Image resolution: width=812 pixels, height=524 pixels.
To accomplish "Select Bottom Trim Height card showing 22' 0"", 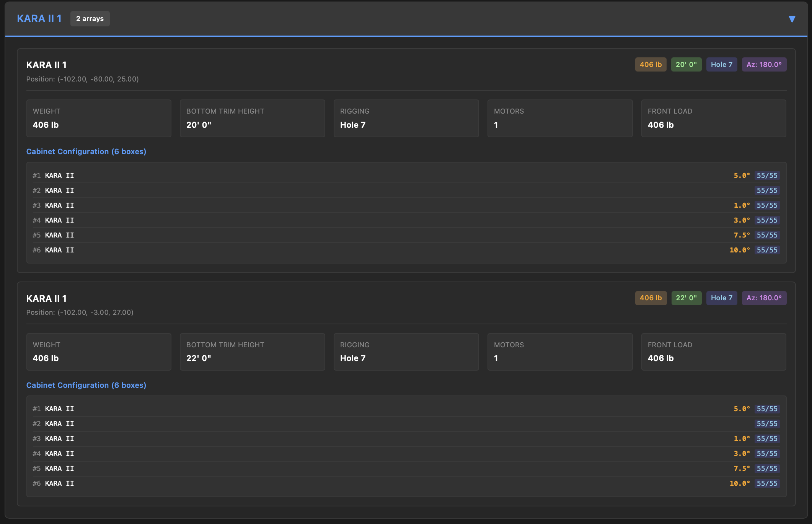I will [252, 352].
